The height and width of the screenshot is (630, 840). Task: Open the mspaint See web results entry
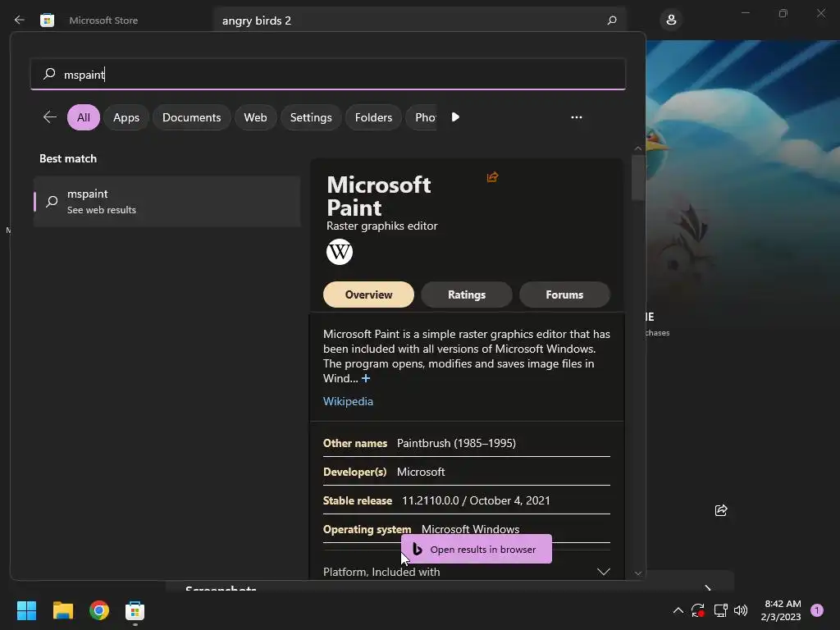coord(167,202)
